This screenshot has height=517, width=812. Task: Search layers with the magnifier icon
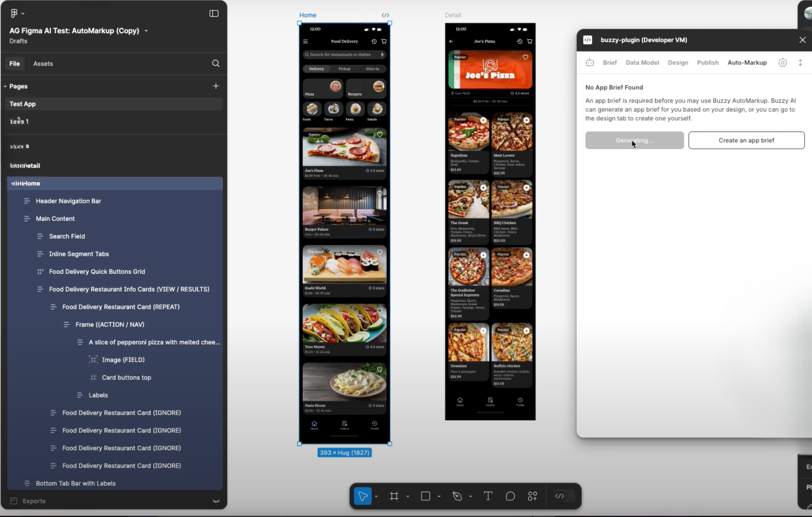216,64
